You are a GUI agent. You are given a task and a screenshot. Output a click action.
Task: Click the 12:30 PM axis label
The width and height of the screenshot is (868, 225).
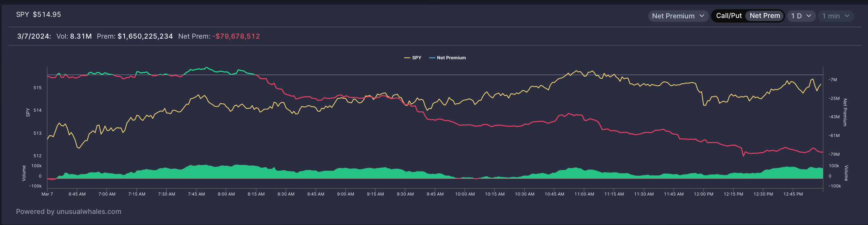[763, 194]
